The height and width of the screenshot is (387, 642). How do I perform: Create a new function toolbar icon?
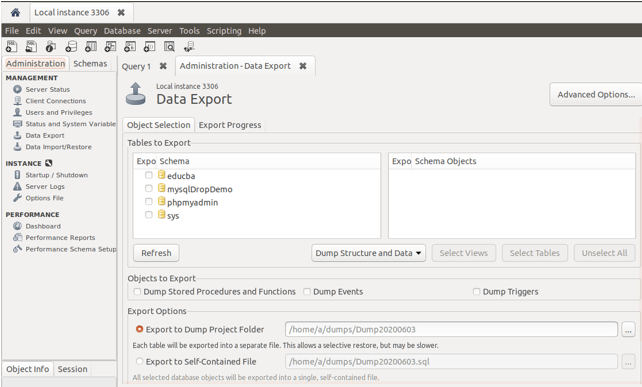point(149,46)
